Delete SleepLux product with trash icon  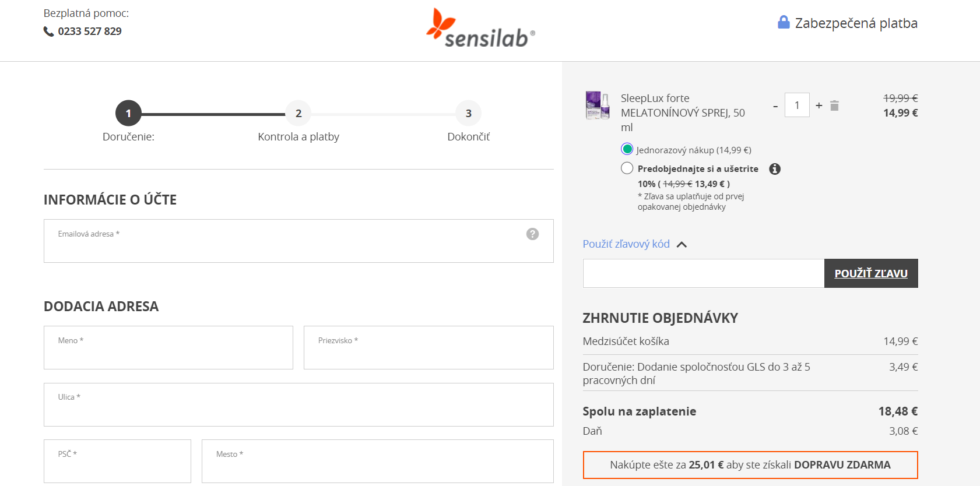[x=834, y=105]
